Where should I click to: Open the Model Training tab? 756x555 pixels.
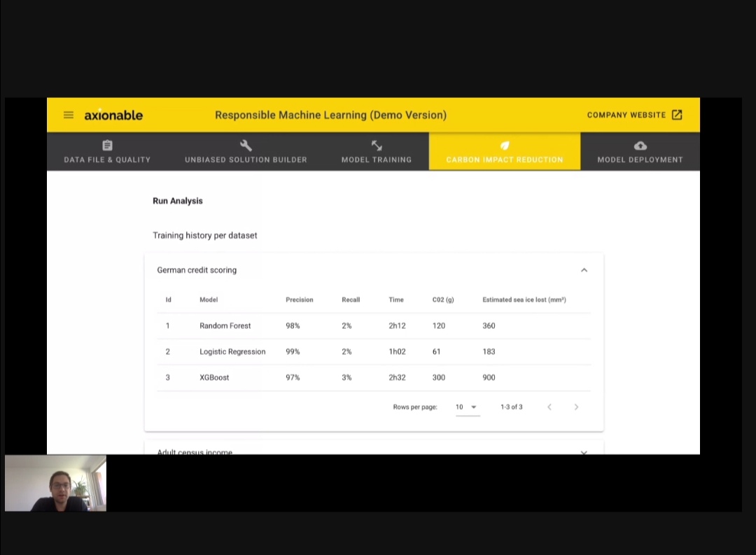pos(377,151)
